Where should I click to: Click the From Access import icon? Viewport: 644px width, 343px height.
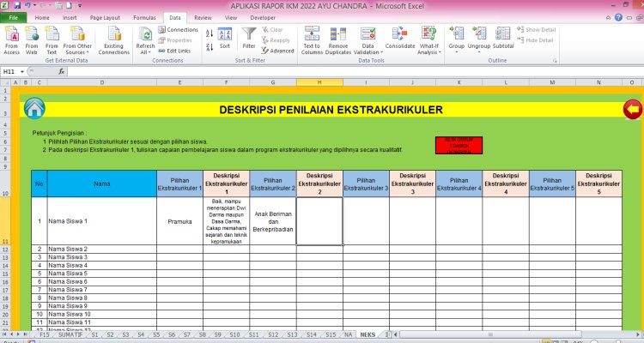coord(12,36)
